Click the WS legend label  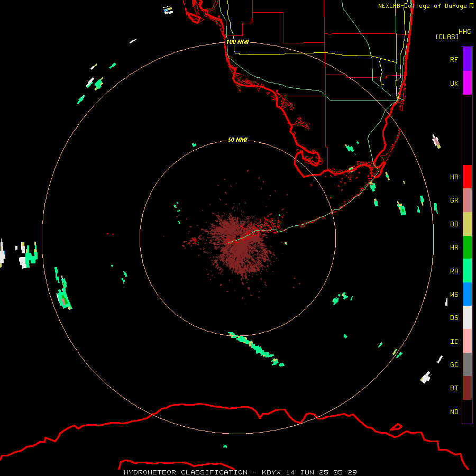454,295
